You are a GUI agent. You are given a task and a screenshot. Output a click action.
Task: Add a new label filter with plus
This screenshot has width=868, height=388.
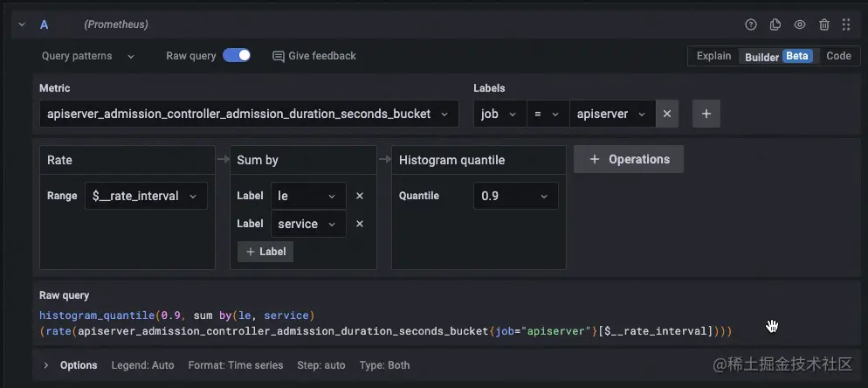706,114
